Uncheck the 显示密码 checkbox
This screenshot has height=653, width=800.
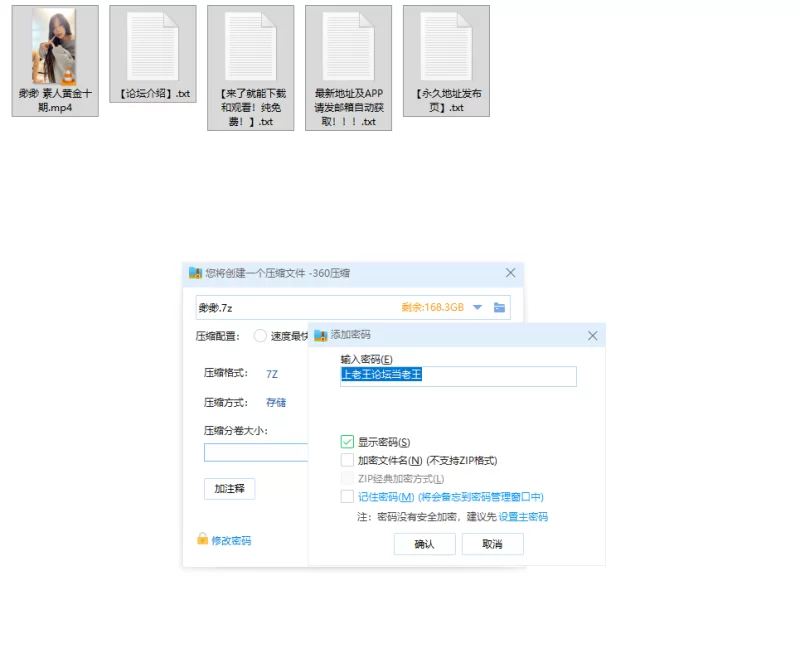(347, 442)
